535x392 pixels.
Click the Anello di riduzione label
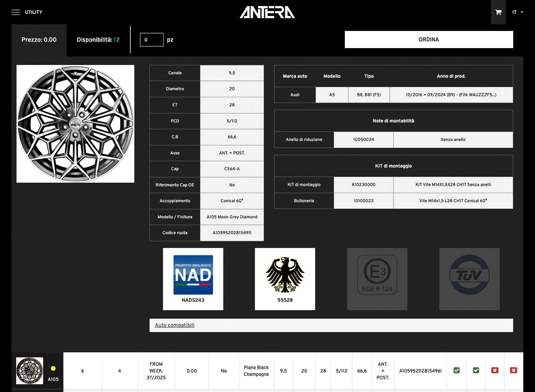[x=304, y=139]
